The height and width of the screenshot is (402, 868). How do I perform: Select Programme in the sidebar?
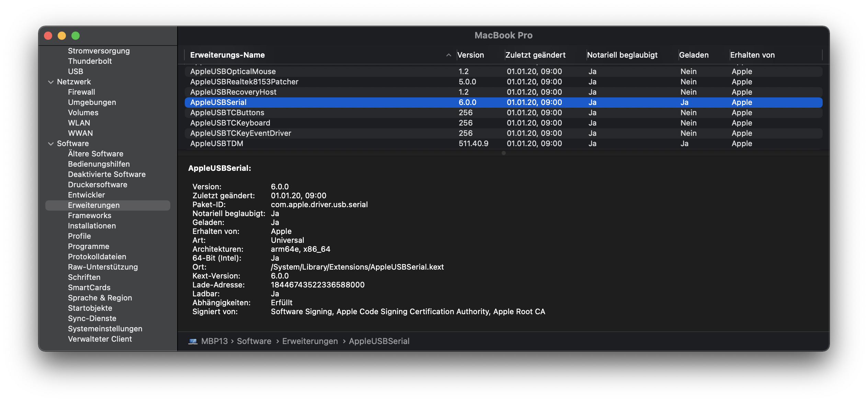(x=89, y=246)
